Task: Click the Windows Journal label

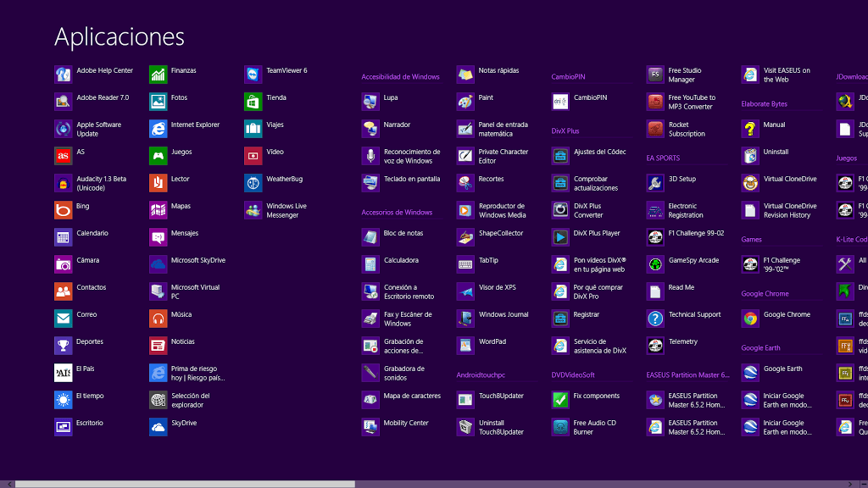Action: (x=504, y=314)
